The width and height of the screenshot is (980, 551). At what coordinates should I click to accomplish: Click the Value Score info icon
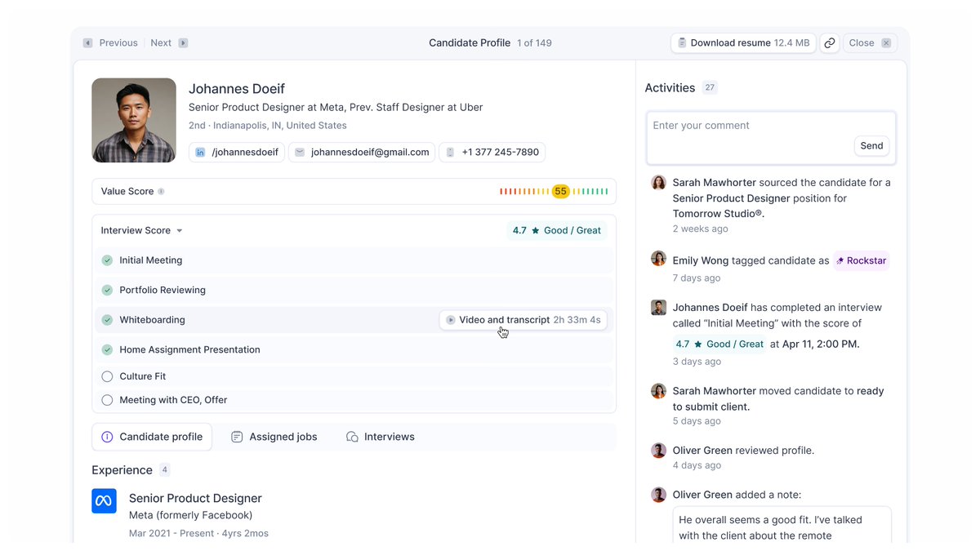pyautogui.click(x=161, y=191)
